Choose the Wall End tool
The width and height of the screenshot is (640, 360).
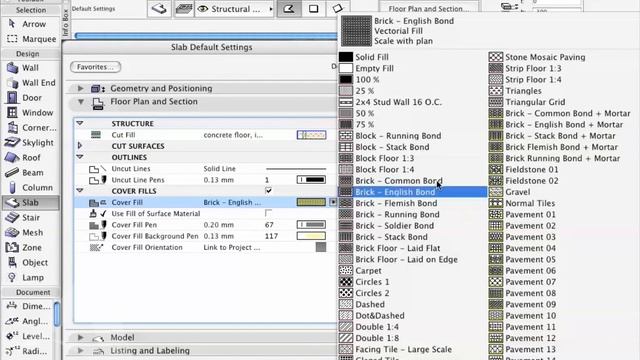click(30, 83)
